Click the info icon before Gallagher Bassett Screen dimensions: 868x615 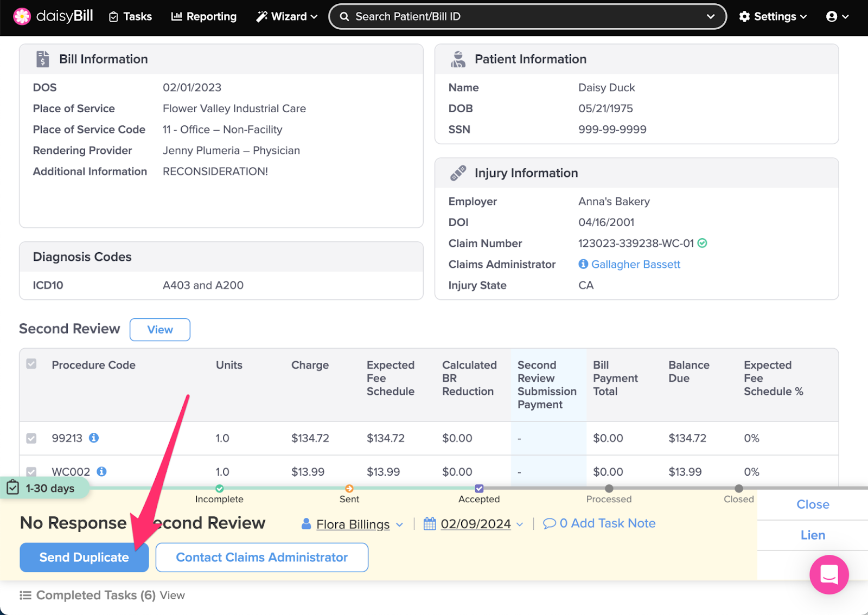(583, 264)
